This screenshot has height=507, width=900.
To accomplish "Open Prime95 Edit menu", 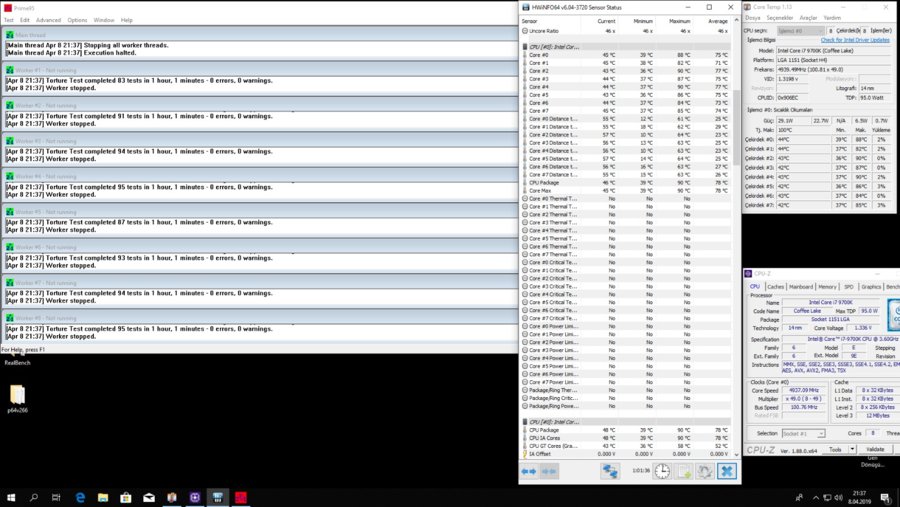I will (x=25, y=20).
